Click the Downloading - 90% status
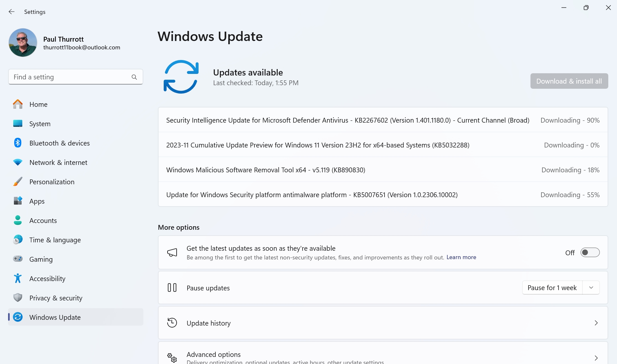617x364 pixels. coord(570,120)
